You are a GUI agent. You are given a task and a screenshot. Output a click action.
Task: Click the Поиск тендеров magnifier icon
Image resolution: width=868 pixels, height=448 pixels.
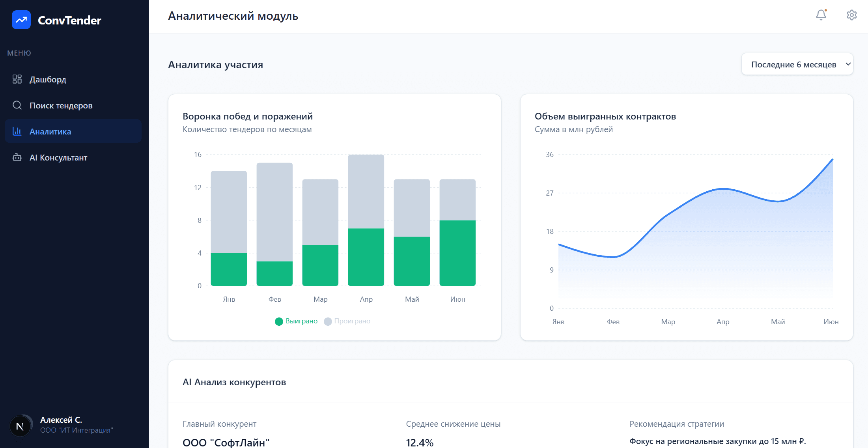point(17,105)
